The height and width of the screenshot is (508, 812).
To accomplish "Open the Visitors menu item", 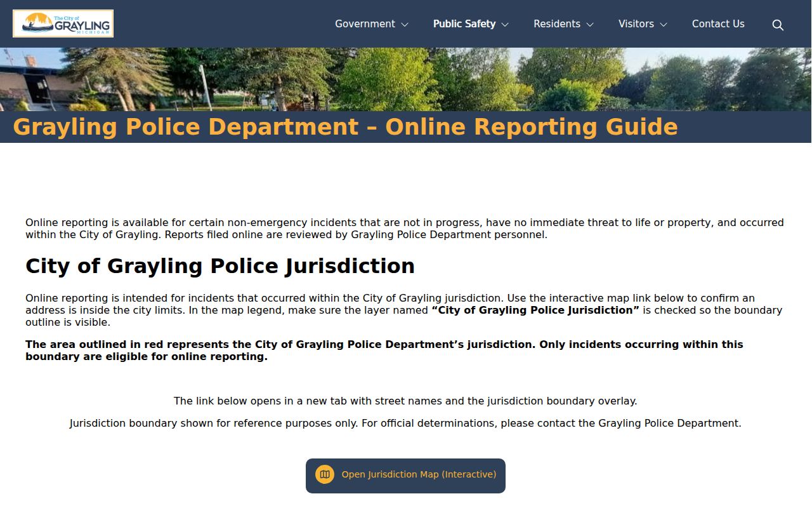I will [636, 24].
